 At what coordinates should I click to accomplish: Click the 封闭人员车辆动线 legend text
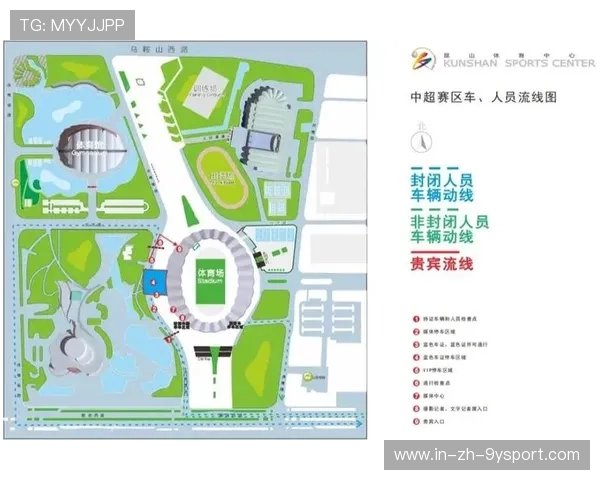(x=442, y=188)
